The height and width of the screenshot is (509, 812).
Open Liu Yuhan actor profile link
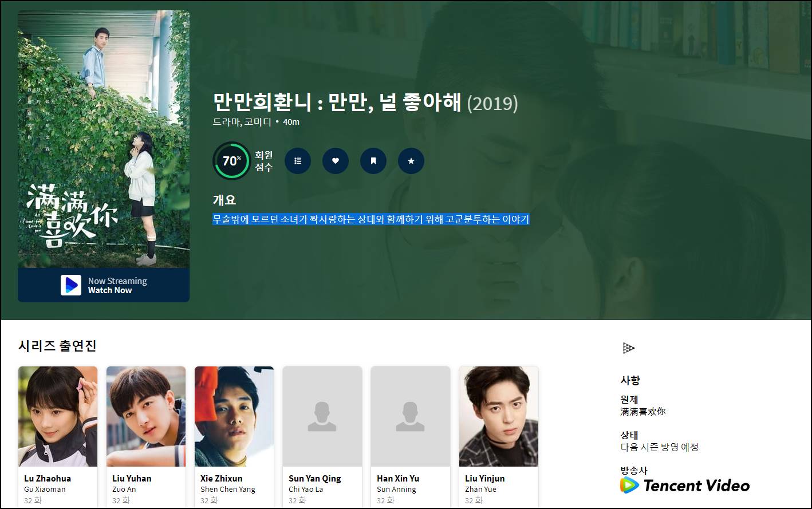point(132,478)
